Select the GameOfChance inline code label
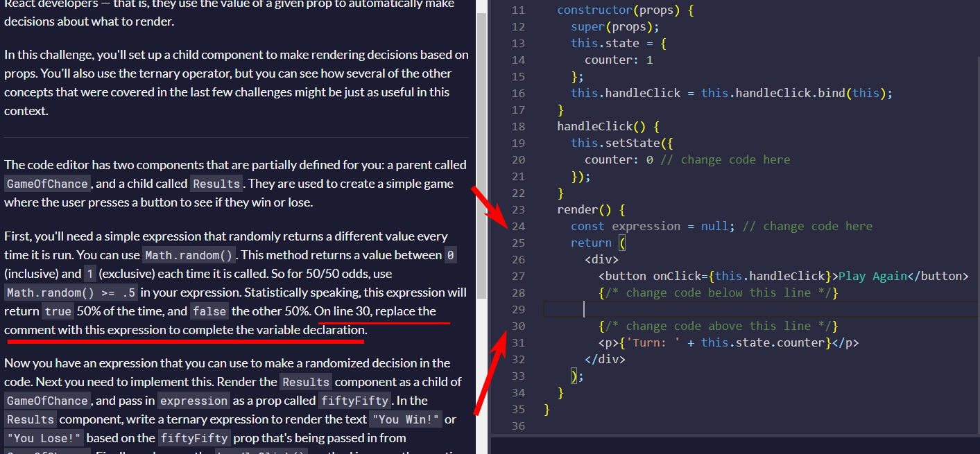The height and width of the screenshot is (454, 980). click(x=46, y=184)
